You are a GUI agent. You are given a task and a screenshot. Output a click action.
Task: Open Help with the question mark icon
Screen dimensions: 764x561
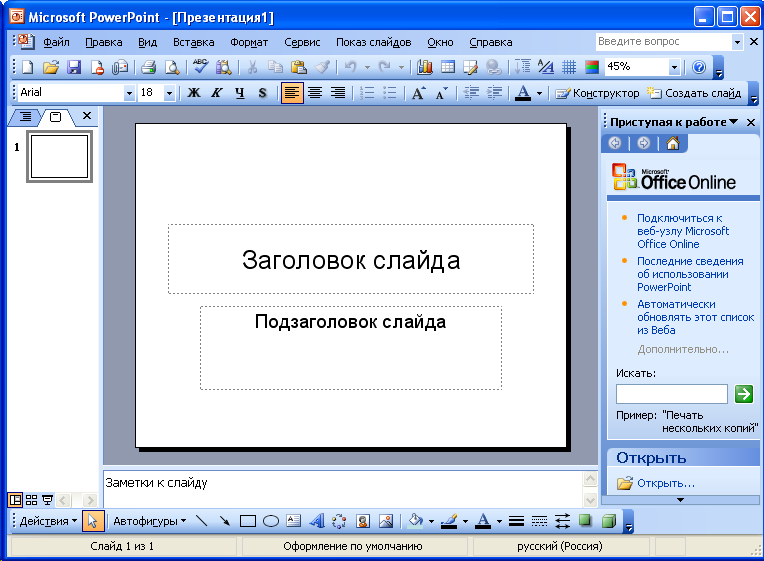click(699, 67)
